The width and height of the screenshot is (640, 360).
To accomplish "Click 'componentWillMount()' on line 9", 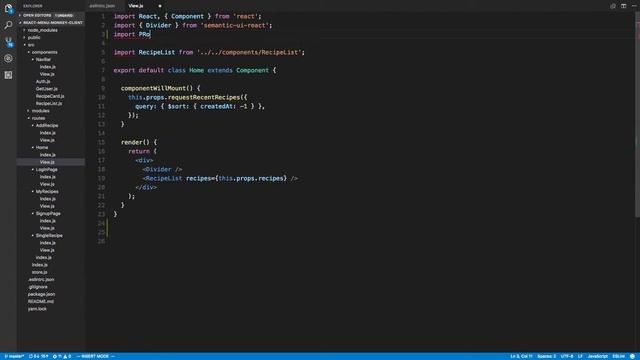I will pos(157,88).
